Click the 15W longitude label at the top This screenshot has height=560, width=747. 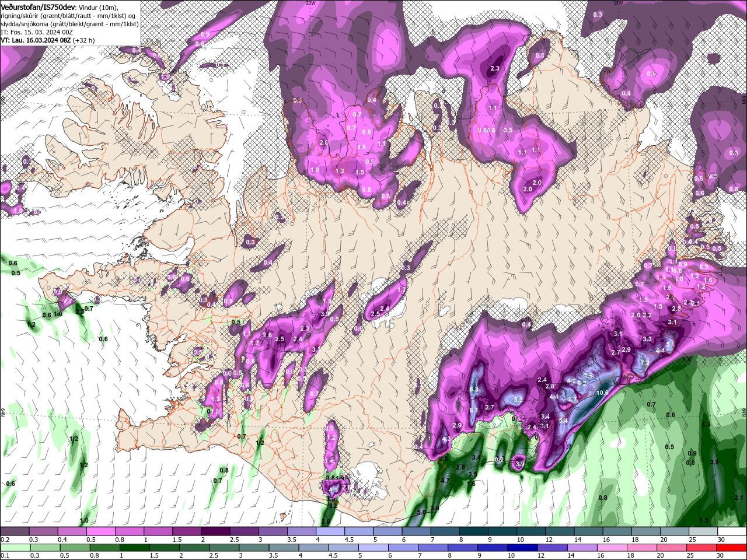pyautogui.click(x=618, y=2)
